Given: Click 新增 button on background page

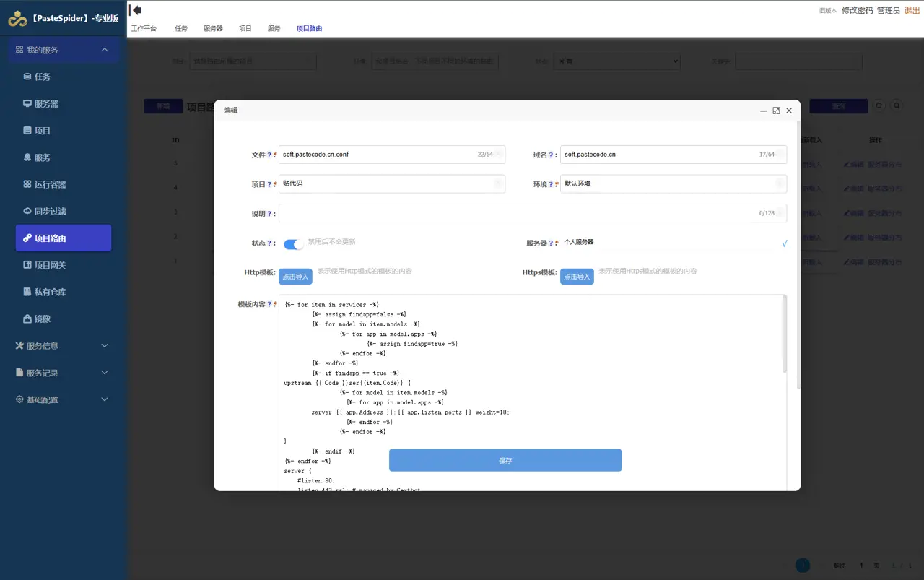Looking at the screenshot, I should [163, 106].
